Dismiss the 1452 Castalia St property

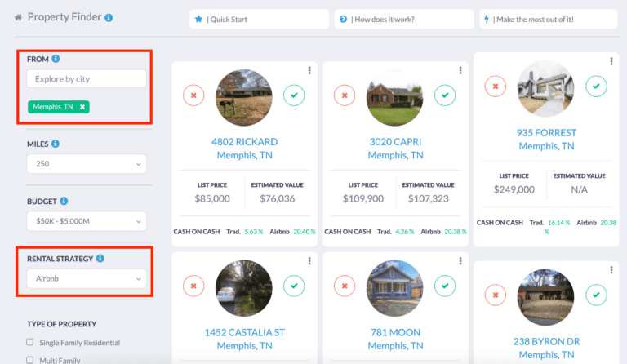193,286
